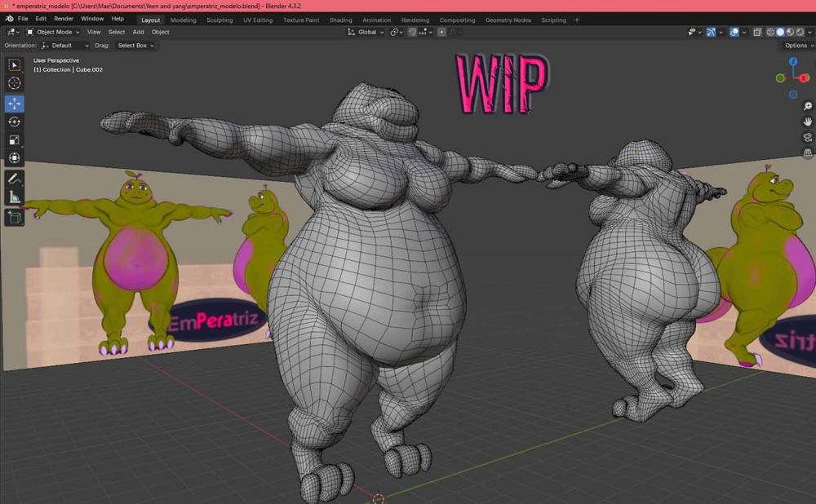
Task: Toggle snapping magnet icon
Action: click(x=411, y=33)
